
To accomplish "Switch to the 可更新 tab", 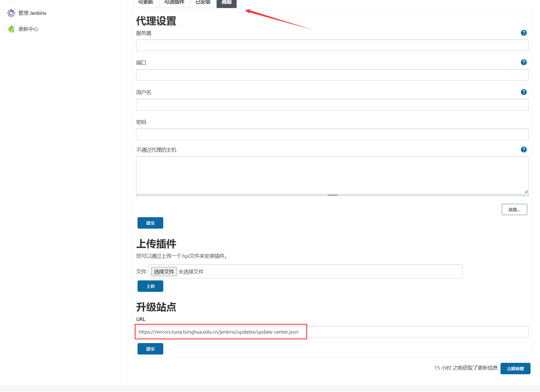I will 146,3.
